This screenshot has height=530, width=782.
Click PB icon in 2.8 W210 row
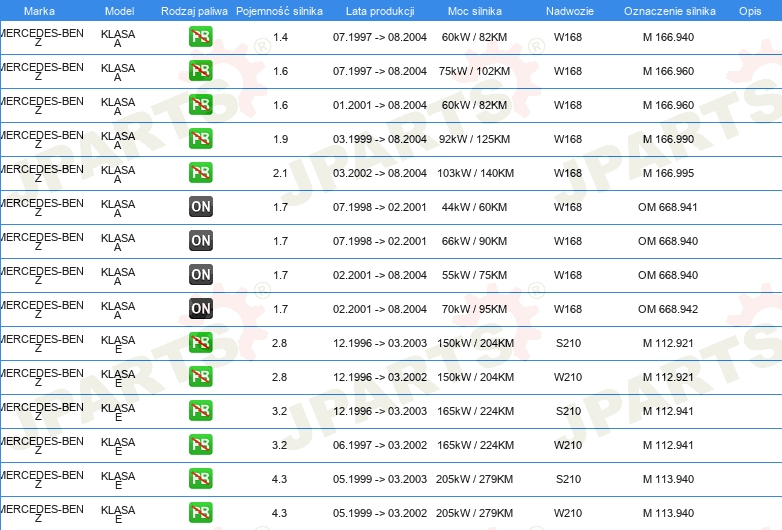click(x=200, y=376)
